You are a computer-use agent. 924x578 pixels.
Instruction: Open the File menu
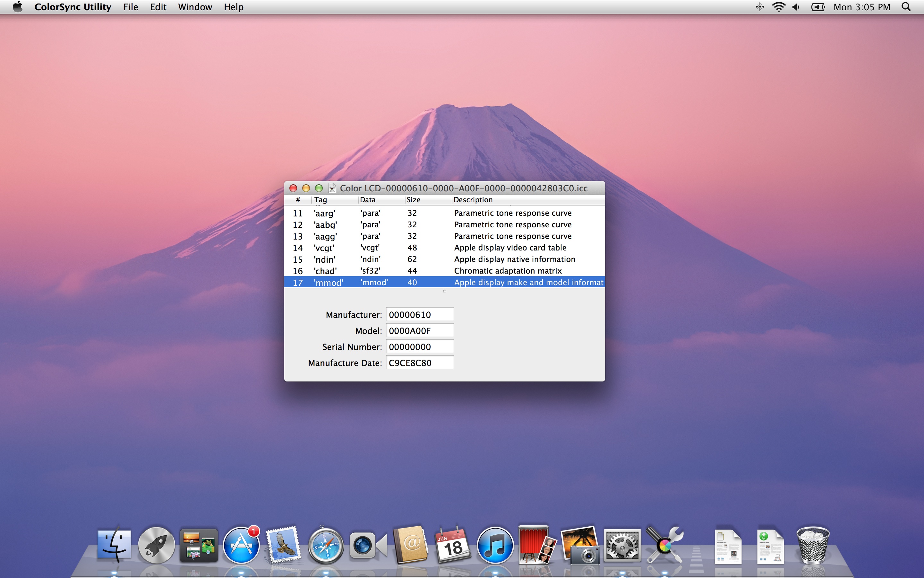tap(131, 7)
